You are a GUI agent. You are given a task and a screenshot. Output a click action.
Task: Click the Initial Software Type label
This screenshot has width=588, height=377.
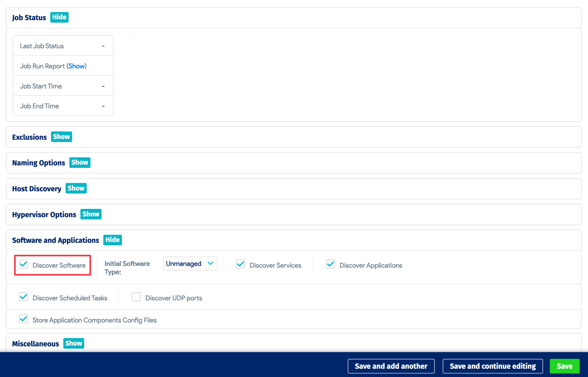(x=127, y=268)
